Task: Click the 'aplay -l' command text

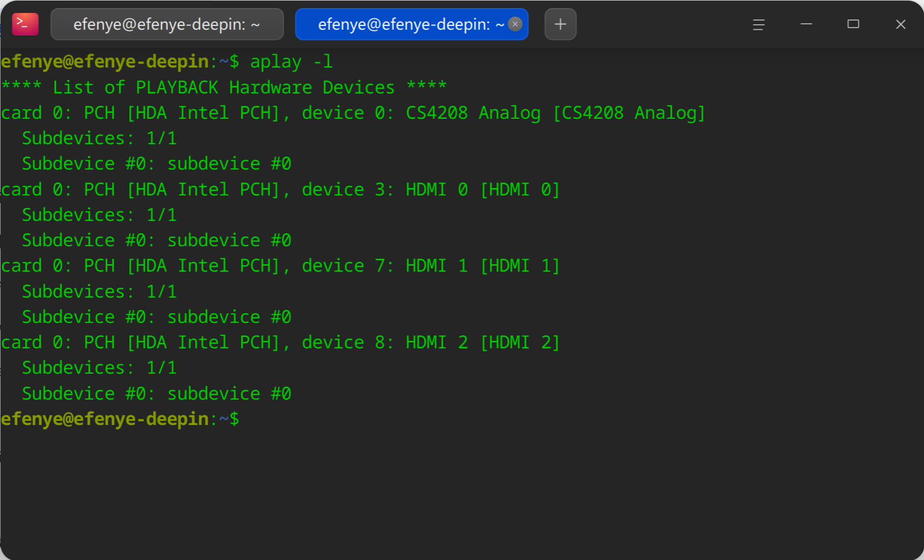Action: click(x=292, y=62)
